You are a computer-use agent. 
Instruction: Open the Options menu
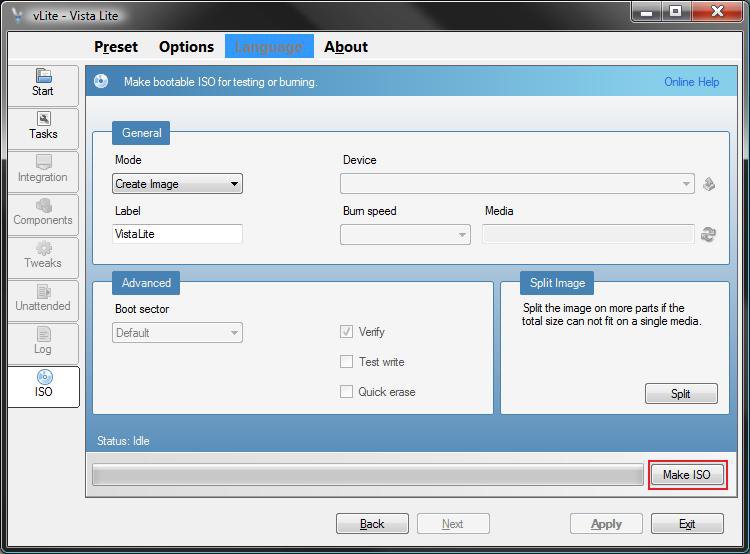pos(187,46)
